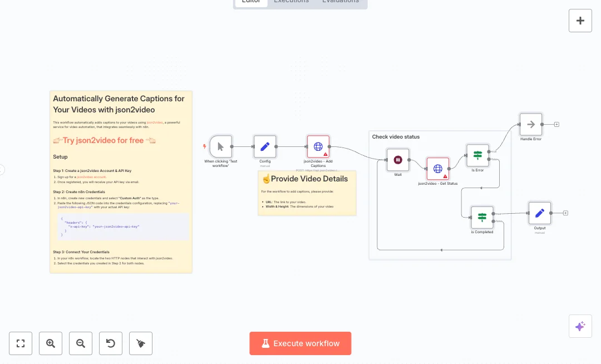Select the Config node
The image size is (601, 364).
265,147
